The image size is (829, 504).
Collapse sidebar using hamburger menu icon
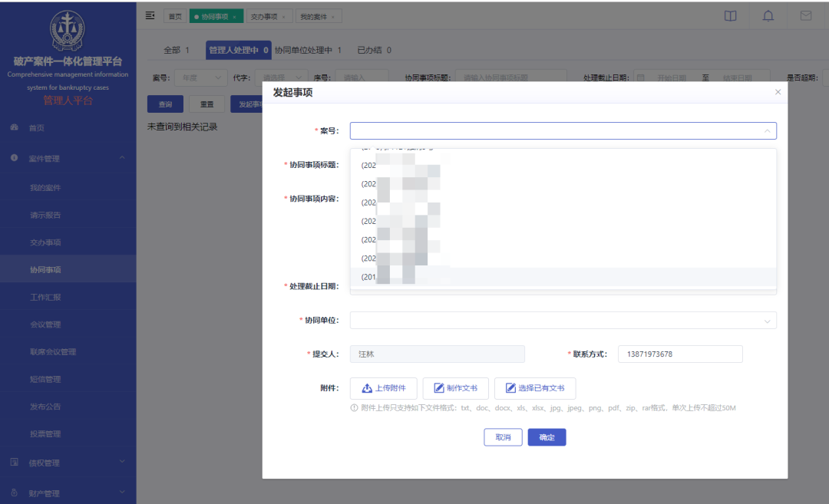150,16
